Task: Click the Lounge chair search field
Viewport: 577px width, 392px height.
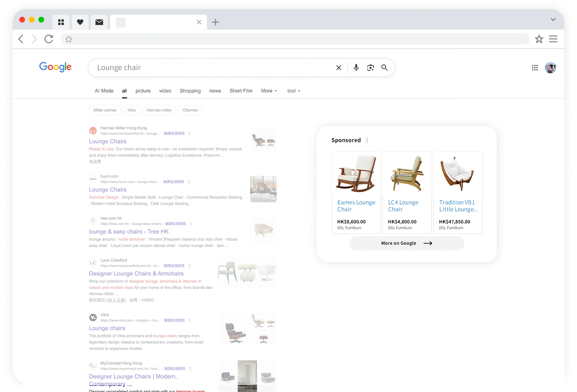Action: 202,67
